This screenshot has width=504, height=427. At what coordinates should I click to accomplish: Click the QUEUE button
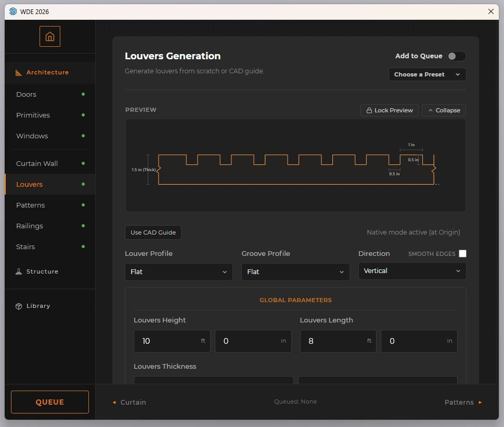[50, 402]
